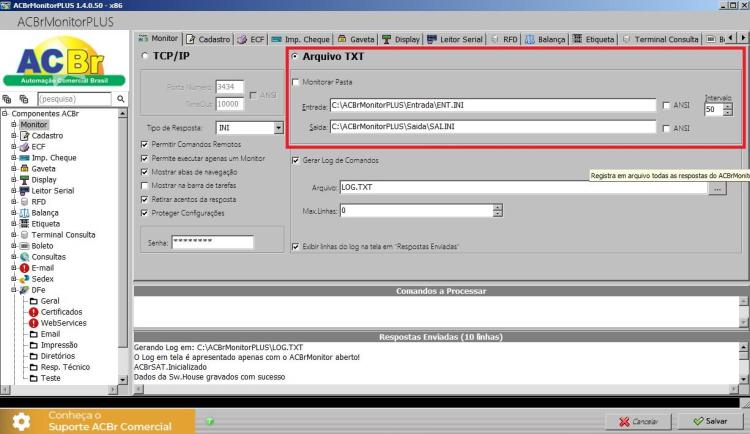
Task: Select the Balança scale icon in tree
Action: click(24, 213)
